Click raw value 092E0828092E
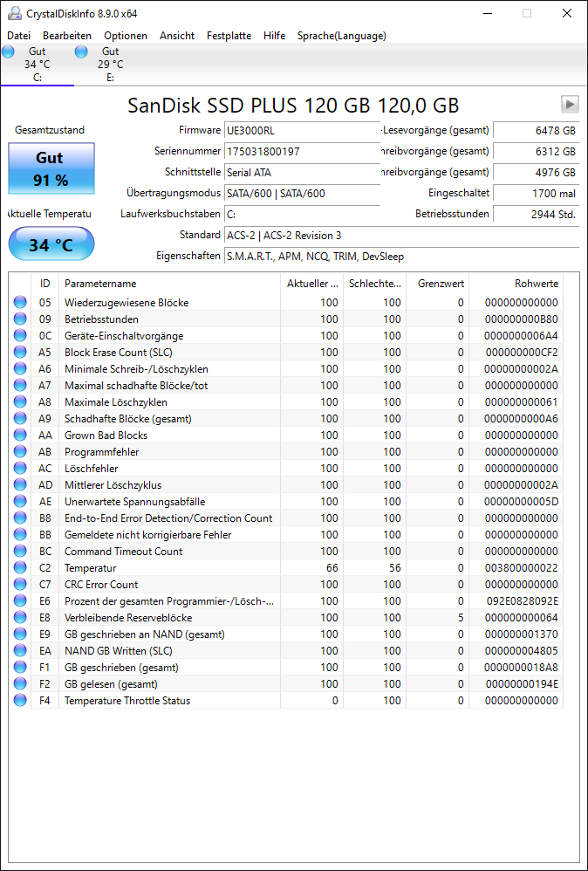Screen dimensions: 588x871 [522, 601]
